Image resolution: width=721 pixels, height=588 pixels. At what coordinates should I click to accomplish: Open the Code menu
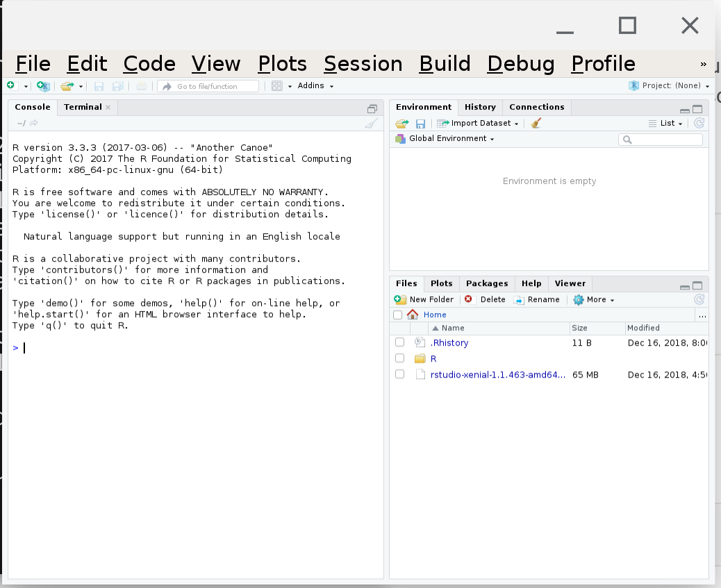pyautogui.click(x=149, y=63)
